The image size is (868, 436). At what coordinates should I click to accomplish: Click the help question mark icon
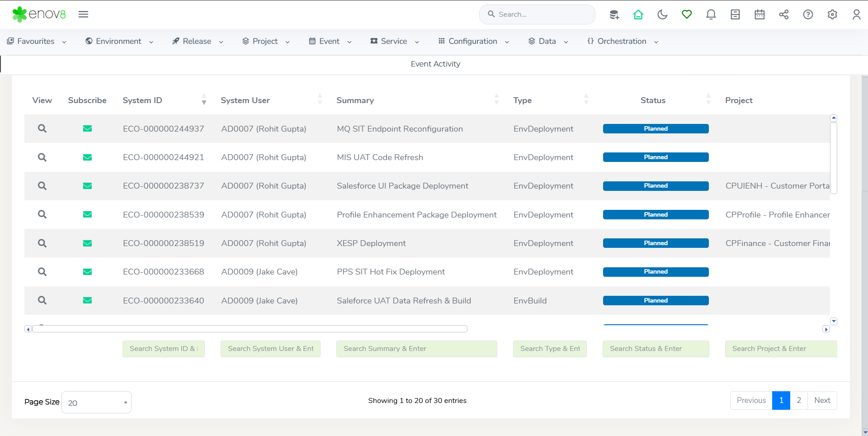808,14
